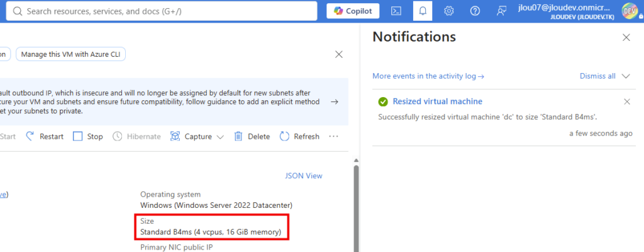The width and height of the screenshot is (644, 252).
Task: Click the green success check icon
Action: pyautogui.click(x=383, y=101)
